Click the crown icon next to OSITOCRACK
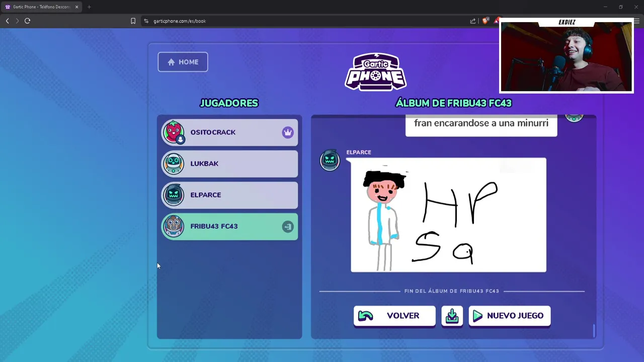 [288, 132]
